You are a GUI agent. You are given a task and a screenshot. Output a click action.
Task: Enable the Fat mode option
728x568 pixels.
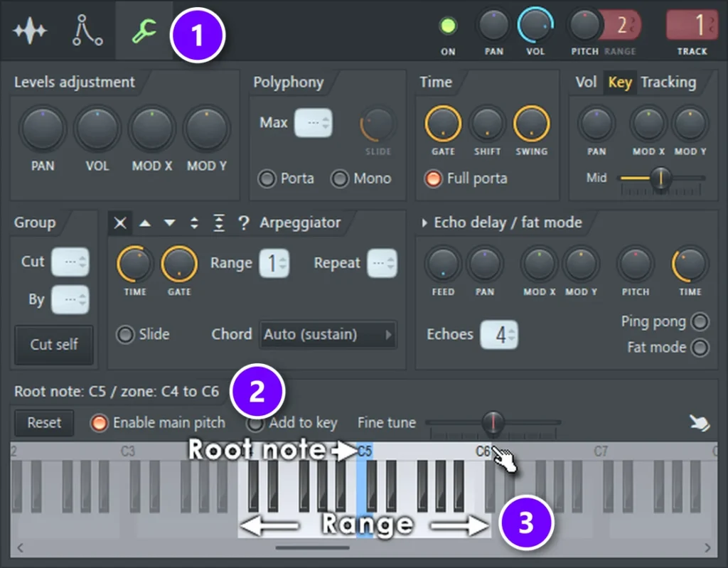pyautogui.click(x=700, y=348)
